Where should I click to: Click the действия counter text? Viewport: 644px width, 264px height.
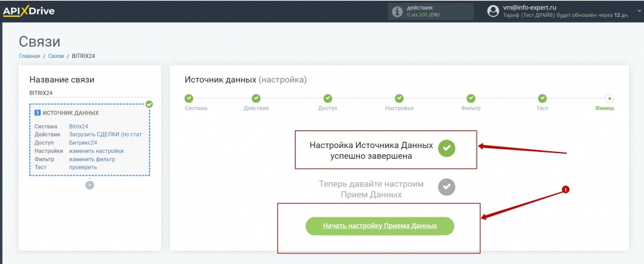point(420,8)
